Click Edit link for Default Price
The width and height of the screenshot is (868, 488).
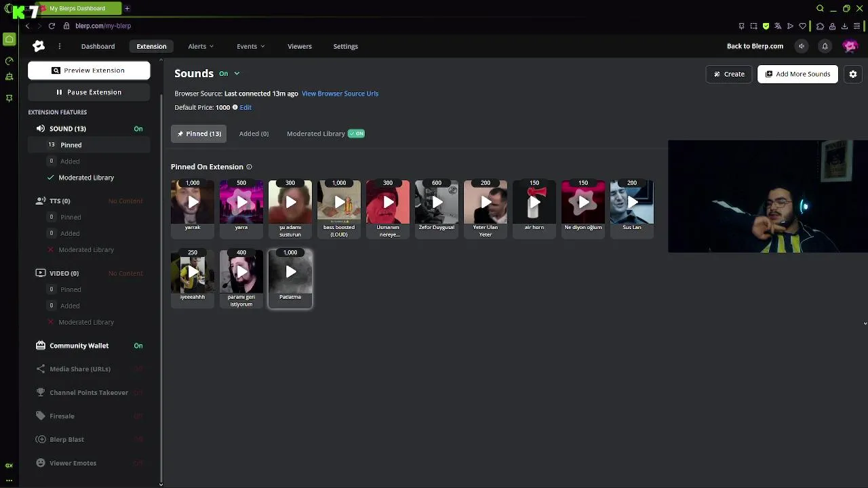tap(245, 107)
